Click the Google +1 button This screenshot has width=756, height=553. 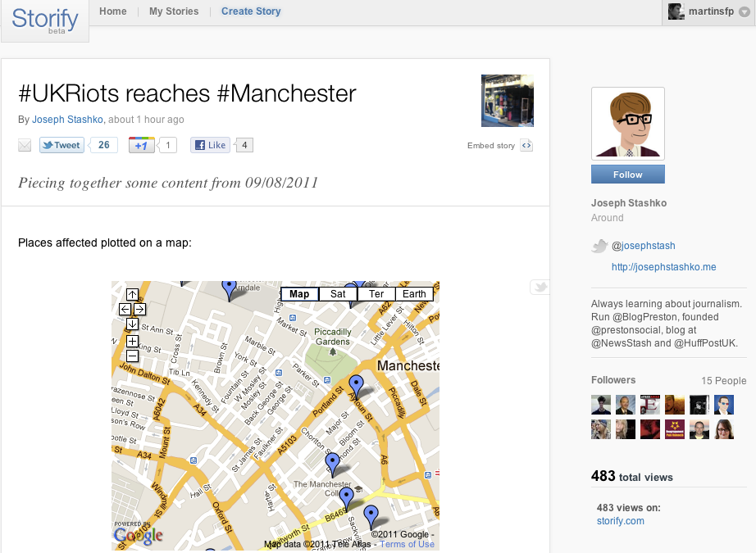coord(141,145)
